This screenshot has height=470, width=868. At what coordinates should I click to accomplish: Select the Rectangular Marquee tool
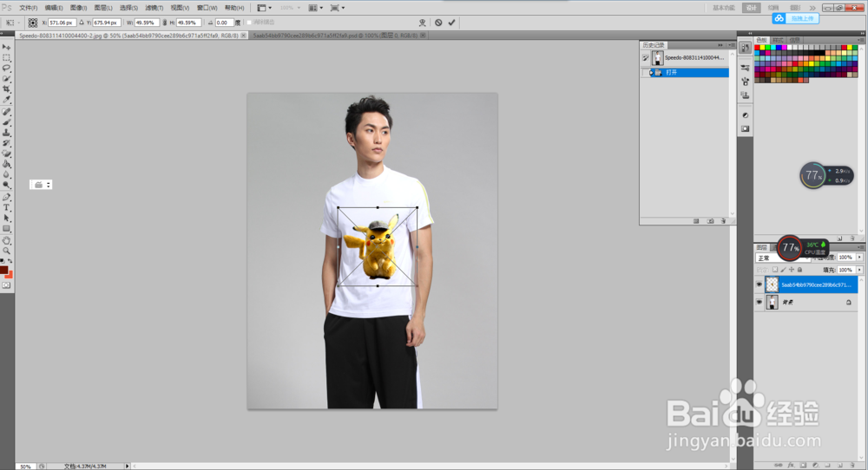click(7, 57)
